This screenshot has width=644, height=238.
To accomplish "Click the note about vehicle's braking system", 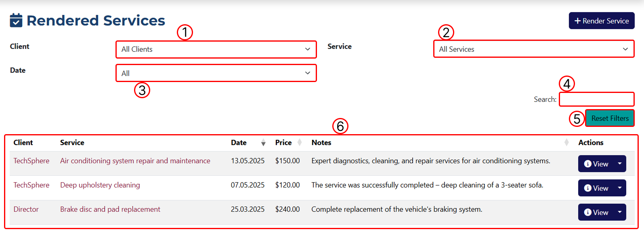I will 397,209.
